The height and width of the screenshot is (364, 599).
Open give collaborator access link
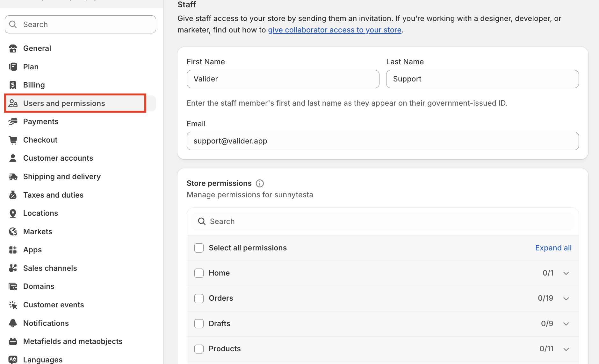click(335, 30)
